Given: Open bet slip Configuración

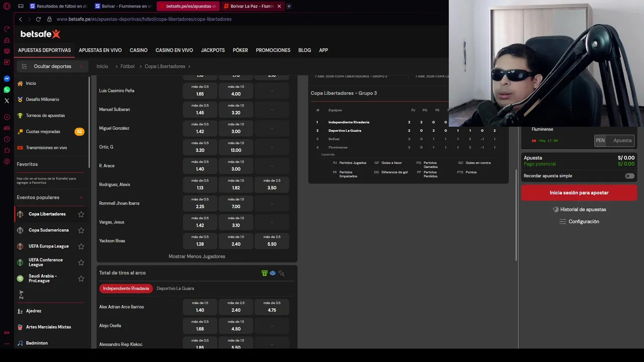Looking at the screenshot, I should [x=579, y=222].
